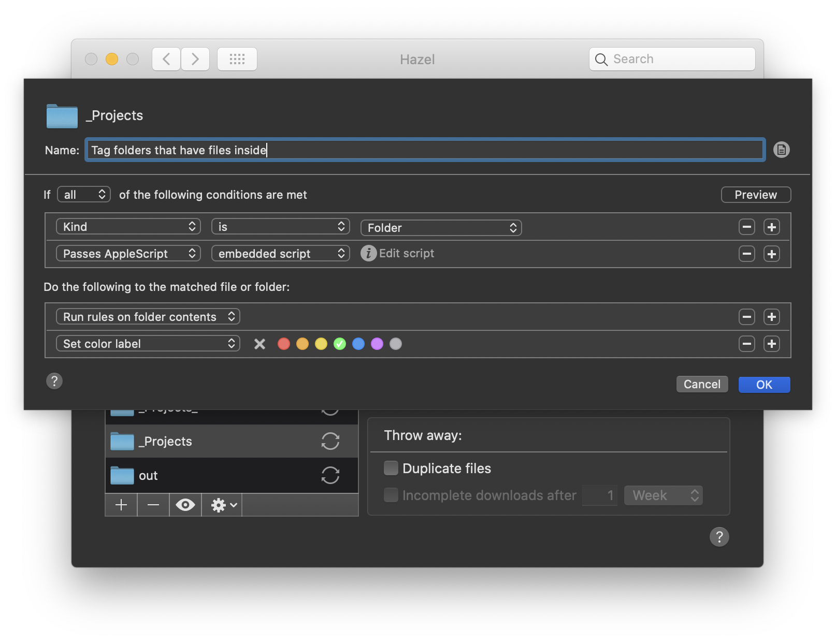Click the Search field in Hazel window
This screenshot has height=644, width=836.
click(672, 59)
